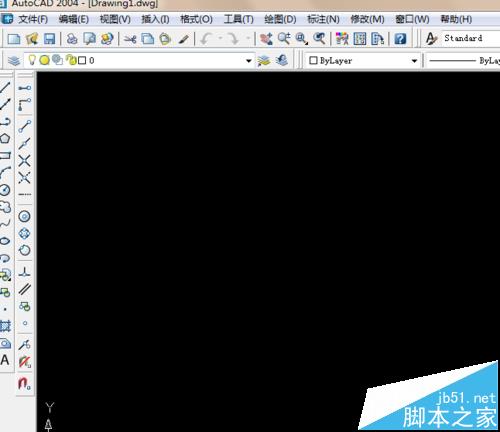Open the Properties palette icon
Screen dimensions: 500x432
coord(342,39)
